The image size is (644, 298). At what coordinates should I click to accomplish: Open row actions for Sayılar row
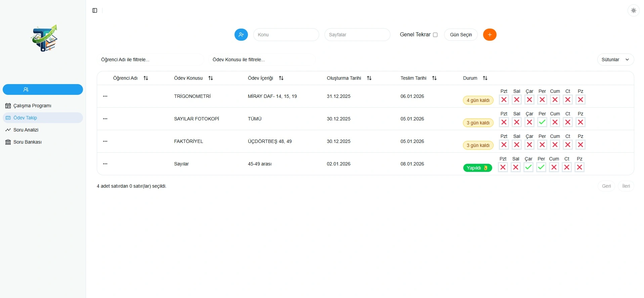[105, 164]
